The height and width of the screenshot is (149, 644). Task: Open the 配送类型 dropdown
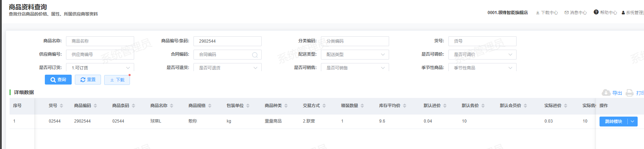click(355, 55)
